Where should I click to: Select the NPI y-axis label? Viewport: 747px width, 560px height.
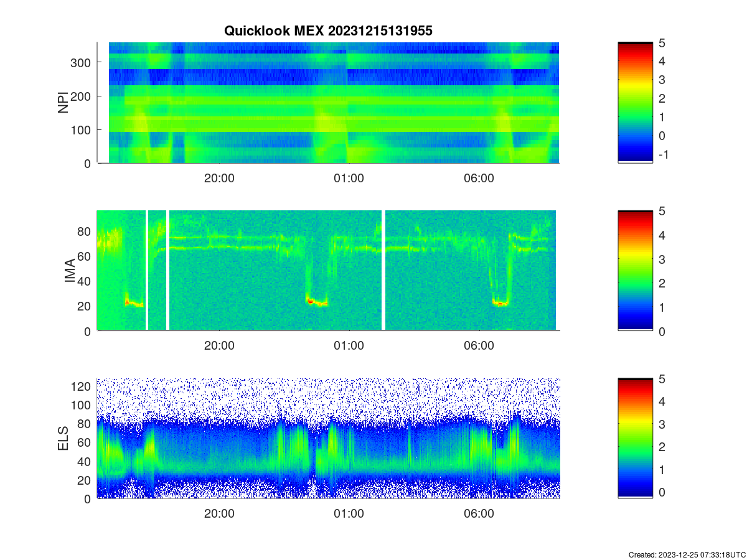click(63, 103)
